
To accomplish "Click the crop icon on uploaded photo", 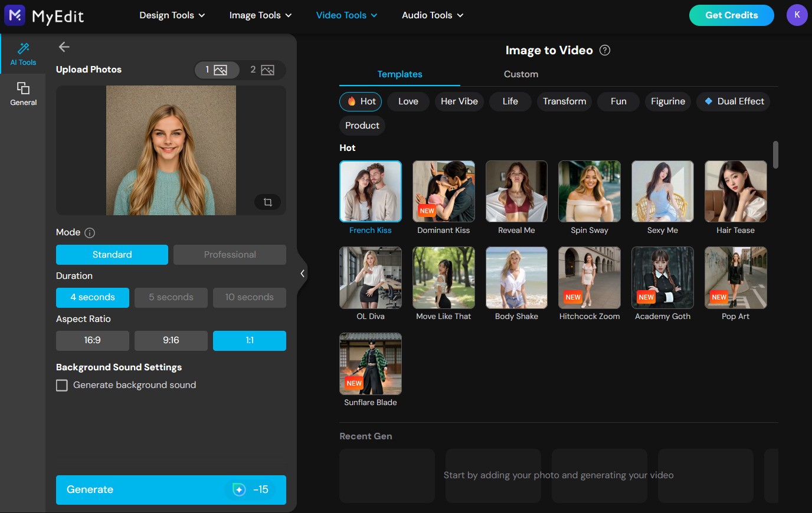I will click(267, 202).
